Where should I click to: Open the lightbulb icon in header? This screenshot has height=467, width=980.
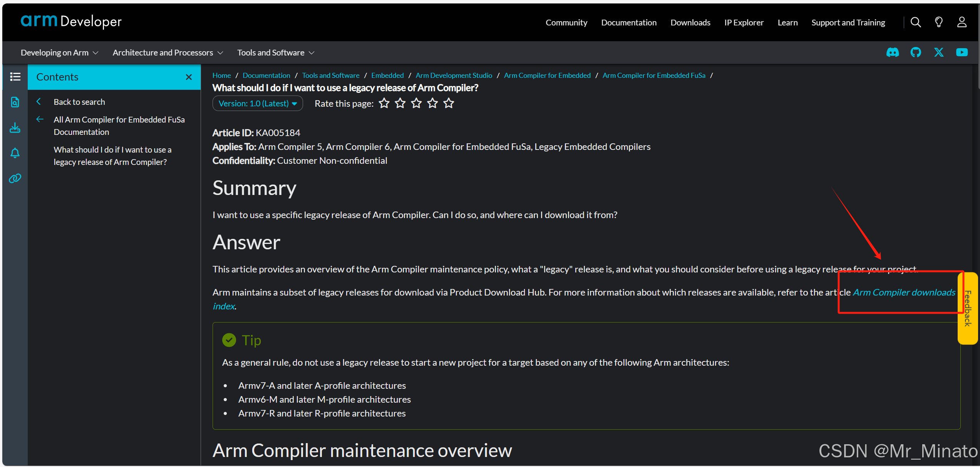939,22
